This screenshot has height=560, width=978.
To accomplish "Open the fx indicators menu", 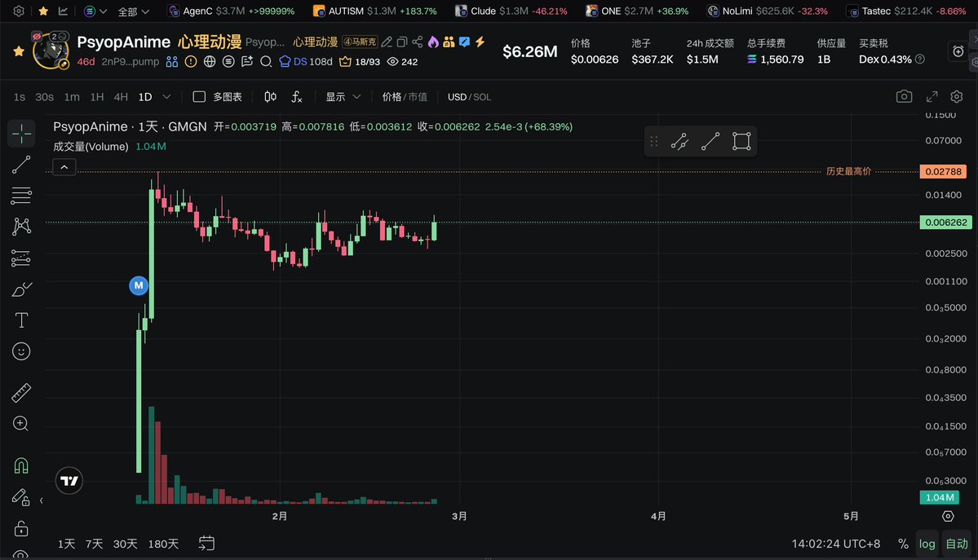I will pos(297,97).
